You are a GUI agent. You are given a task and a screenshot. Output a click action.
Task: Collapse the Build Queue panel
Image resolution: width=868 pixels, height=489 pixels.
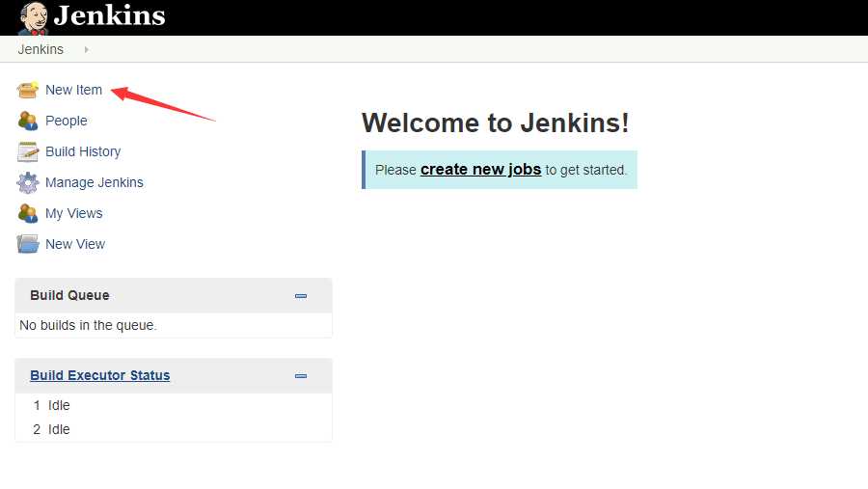[301, 296]
